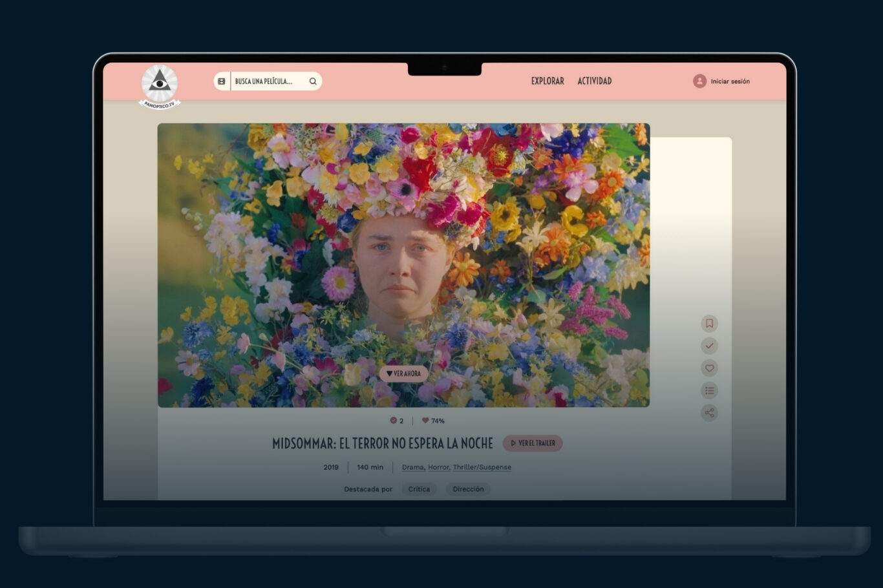Image resolution: width=883 pixels, height=588 pixels.
Task: Open the Ver Ahora dropdown button
Action: point(403,373)
